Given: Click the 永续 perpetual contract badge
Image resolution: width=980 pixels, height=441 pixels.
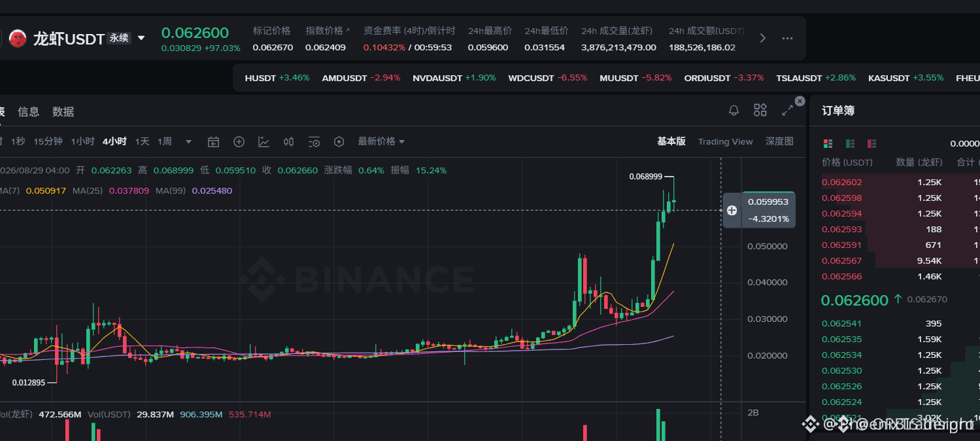Looking at the screenshot, I should (x=119, y=39).
